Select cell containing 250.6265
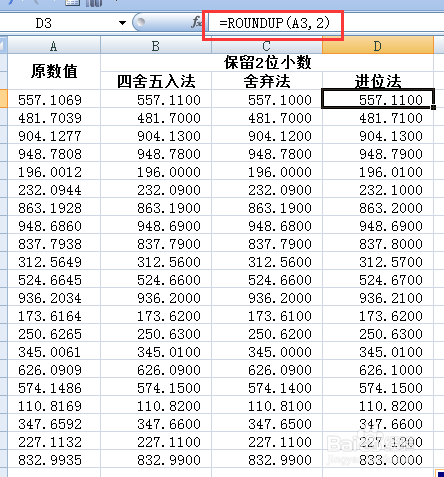Image resolution: width=444 pixels, height=477 pixels. tap(54, 334)
